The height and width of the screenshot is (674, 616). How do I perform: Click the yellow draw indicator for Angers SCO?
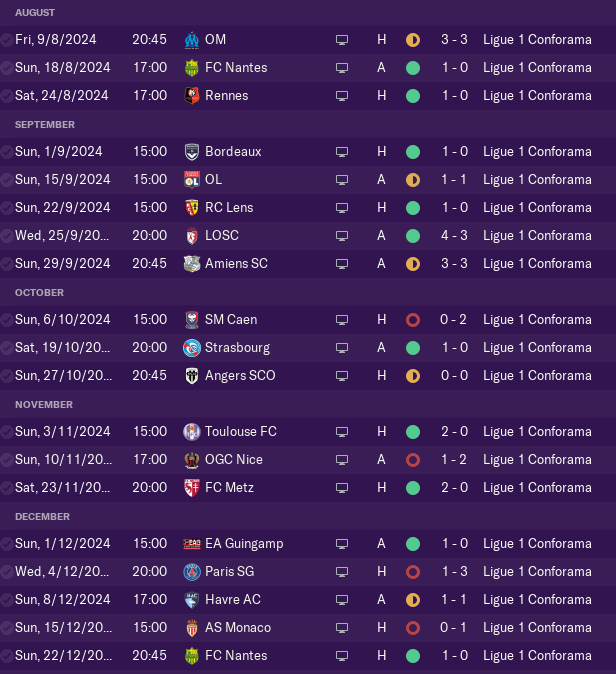tap(413, 376)
